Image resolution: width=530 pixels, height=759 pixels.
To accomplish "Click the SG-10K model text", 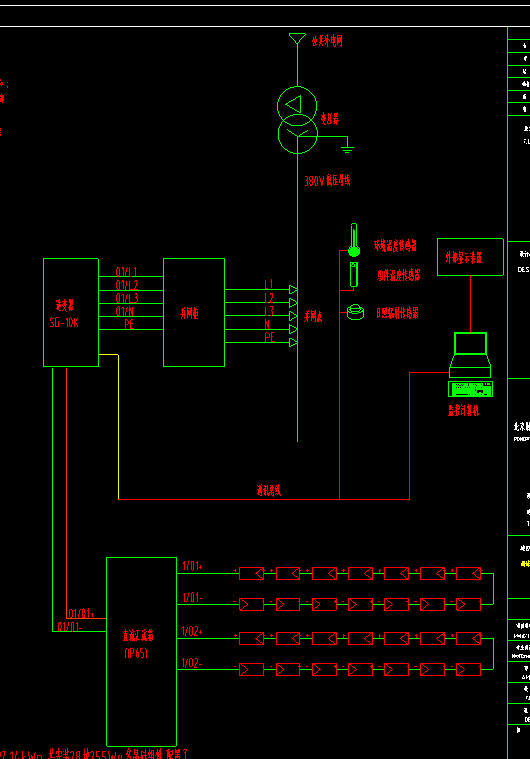I will click(x=64, y=322).
